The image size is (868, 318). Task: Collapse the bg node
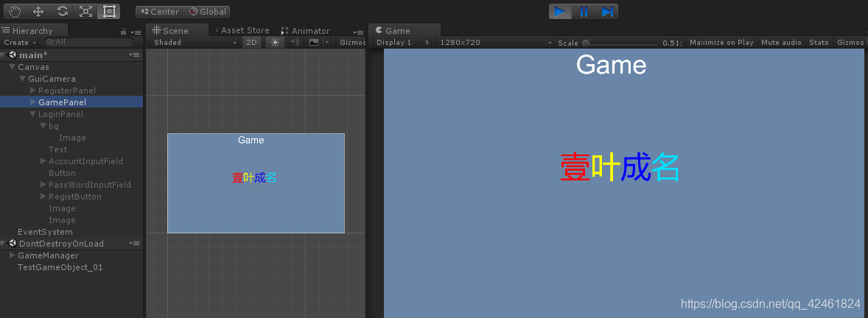[x=43, y=126]
